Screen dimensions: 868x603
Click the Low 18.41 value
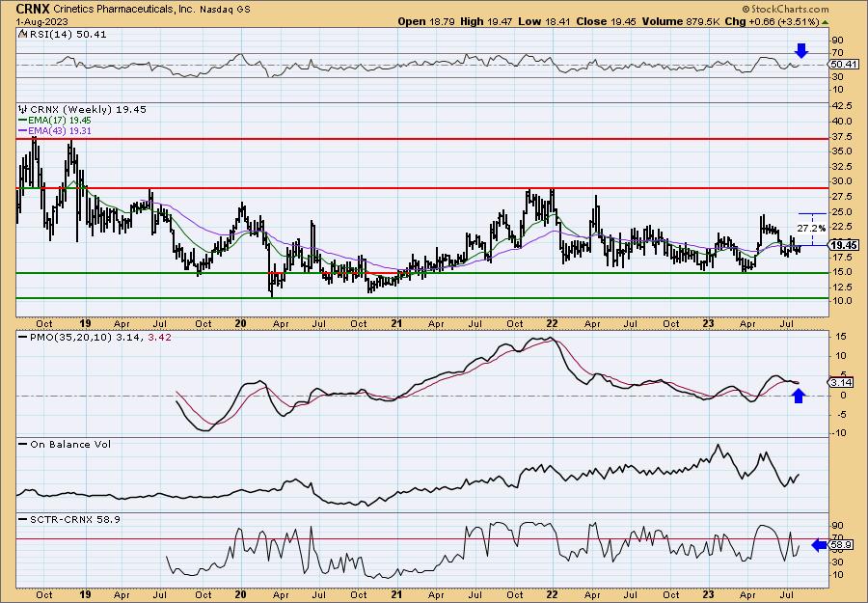544,21
